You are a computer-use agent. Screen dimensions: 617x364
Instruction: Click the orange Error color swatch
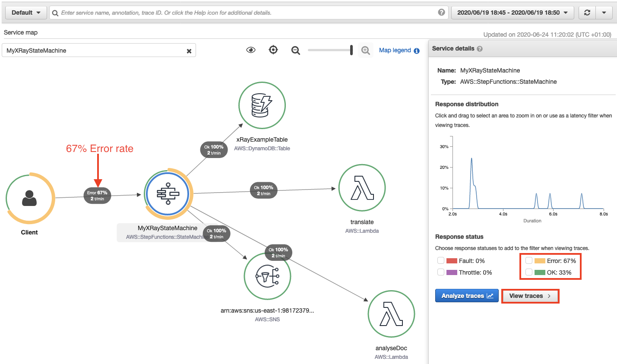point(540,261)
